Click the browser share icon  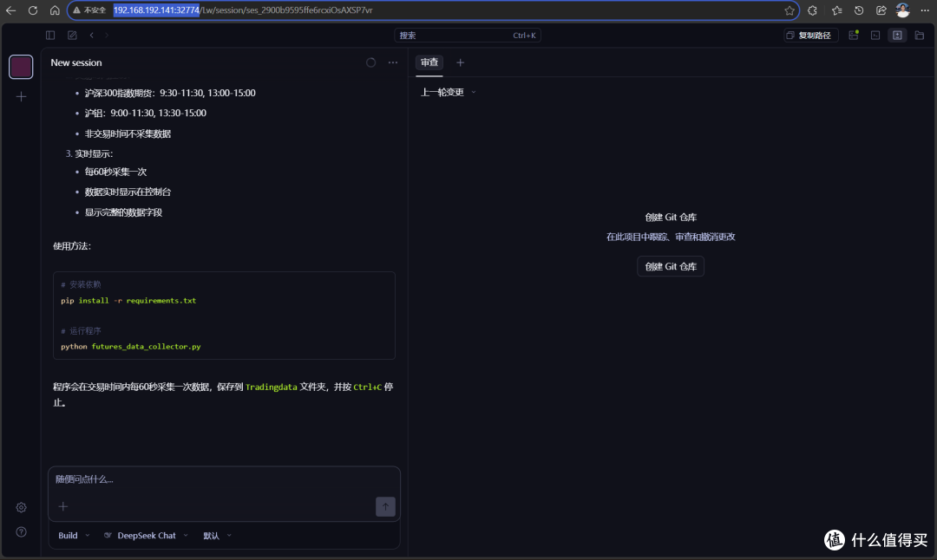tap(881, 10)
